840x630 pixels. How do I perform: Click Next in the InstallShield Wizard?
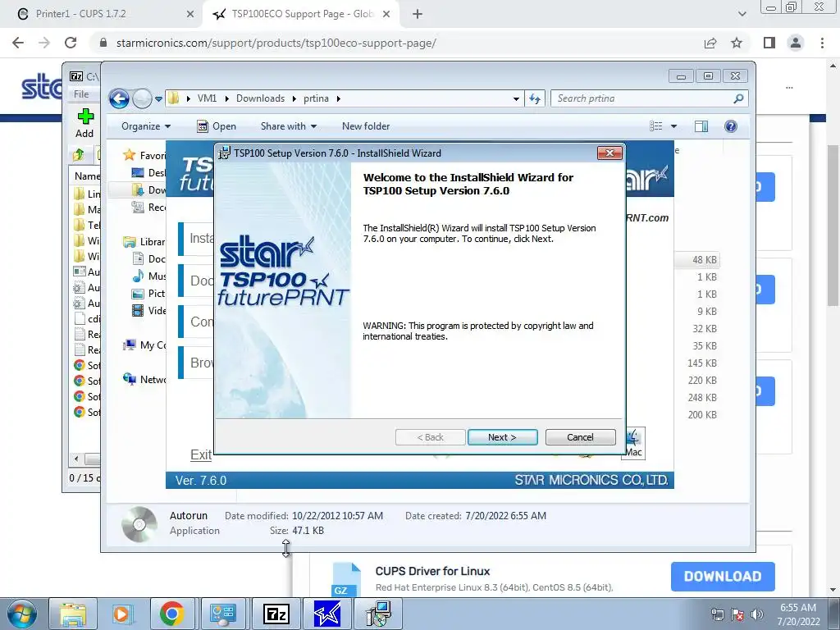pos(502,437)
